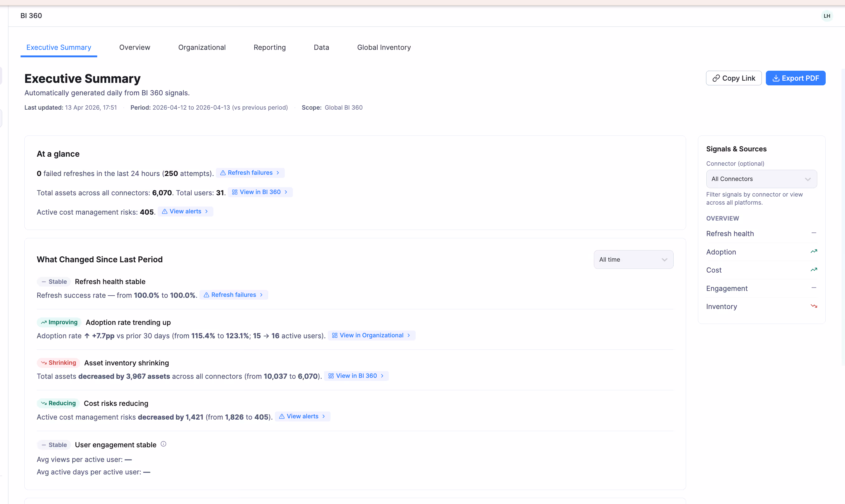Click the 'Adoption rate trending up' title
845x504 pixels.
click(x=128, y=322)
